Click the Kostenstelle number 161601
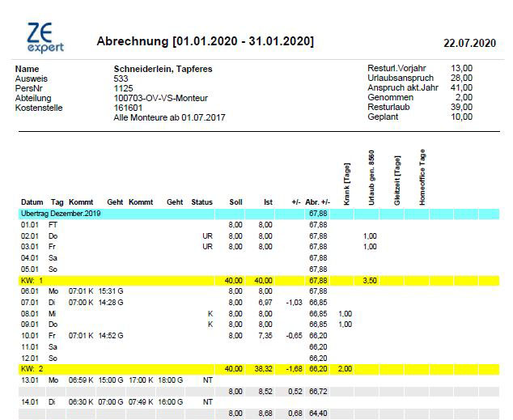Image resolution: width=513 pixels, height=420 pixels. pyautogui.click(x=128, y=108)
